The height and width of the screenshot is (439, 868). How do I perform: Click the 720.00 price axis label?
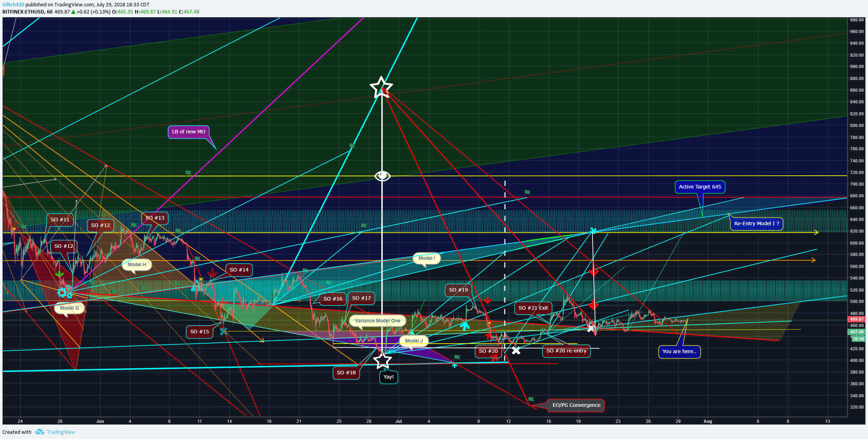(856, 172)
